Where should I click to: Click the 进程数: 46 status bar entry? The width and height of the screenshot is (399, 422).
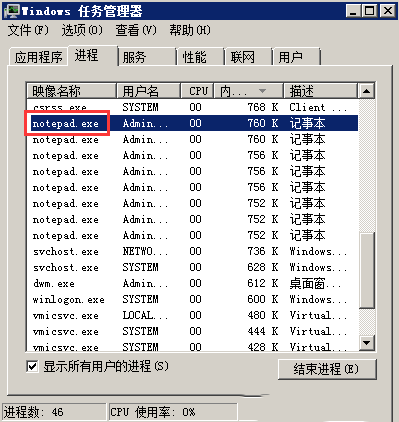point(54,412)
